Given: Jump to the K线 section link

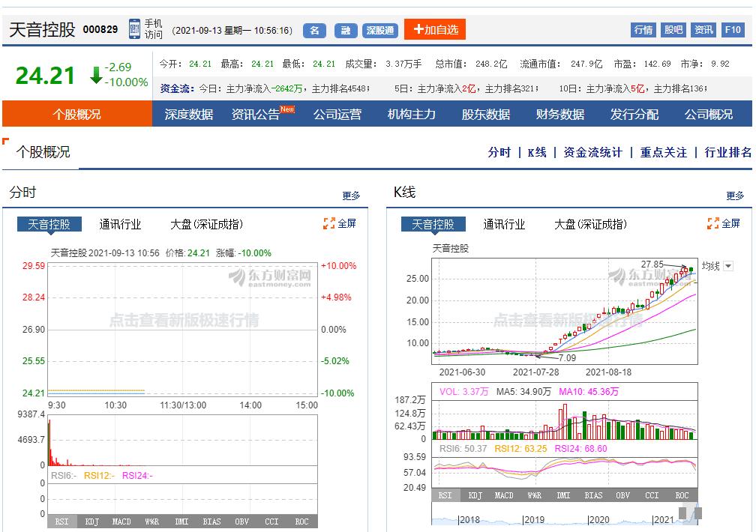Looking at the screenshot, I should (x=537, y=153).
